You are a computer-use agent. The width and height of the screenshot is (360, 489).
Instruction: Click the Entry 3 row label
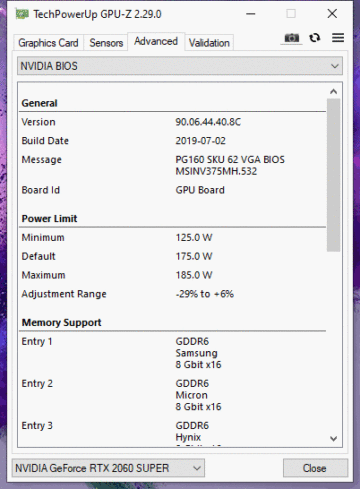tap(37, 426)
